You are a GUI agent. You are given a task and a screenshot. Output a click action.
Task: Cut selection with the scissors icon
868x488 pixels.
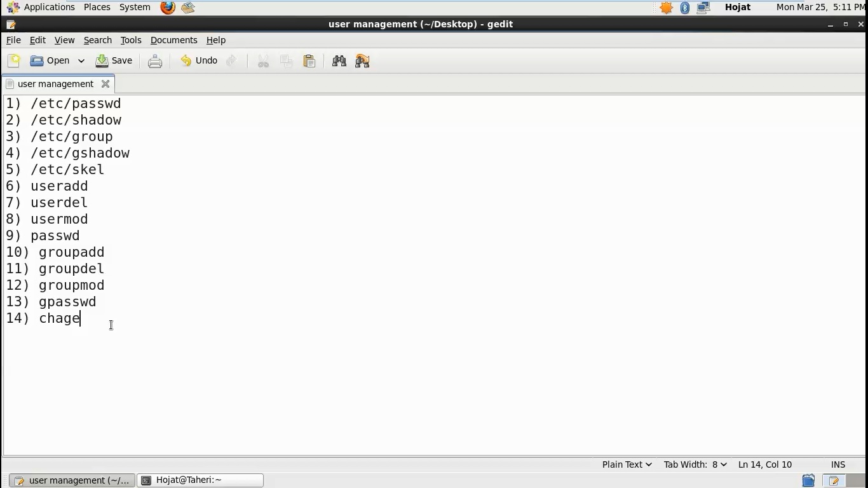(x=263, y=61)
